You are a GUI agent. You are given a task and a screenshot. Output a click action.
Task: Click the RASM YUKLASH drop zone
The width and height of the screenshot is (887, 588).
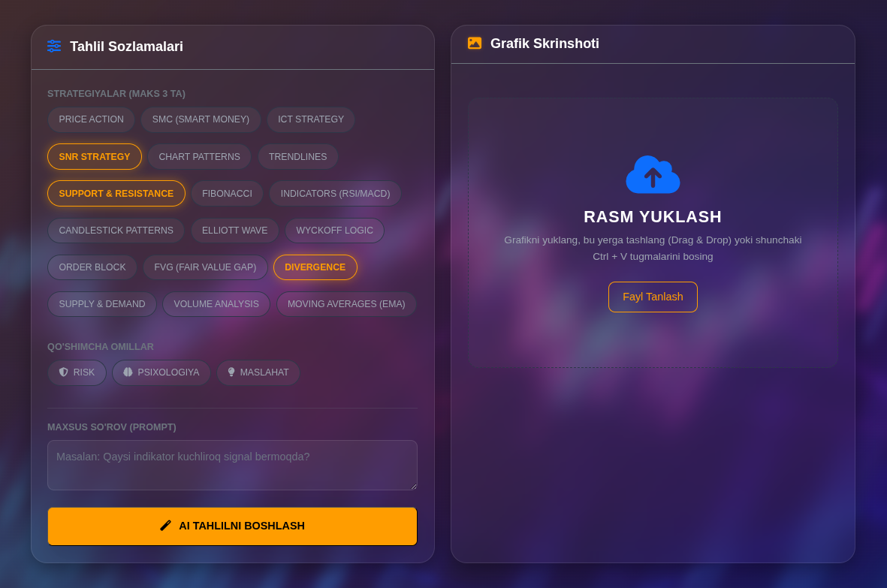(653, 233)
